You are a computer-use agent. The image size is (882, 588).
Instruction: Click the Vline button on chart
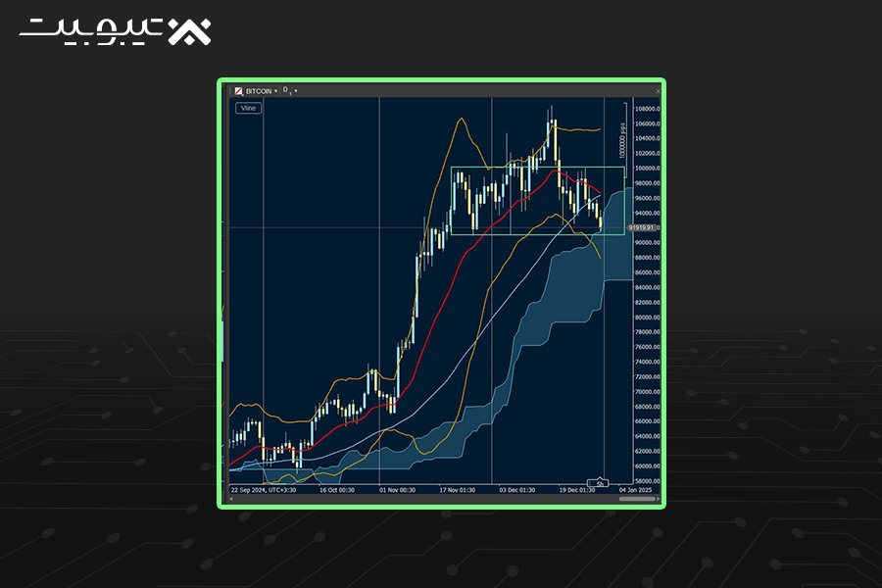(248, 108)
